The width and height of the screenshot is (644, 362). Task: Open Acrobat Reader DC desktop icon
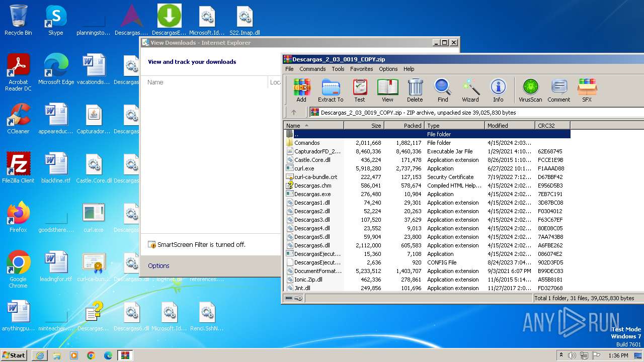coord(18,73)
